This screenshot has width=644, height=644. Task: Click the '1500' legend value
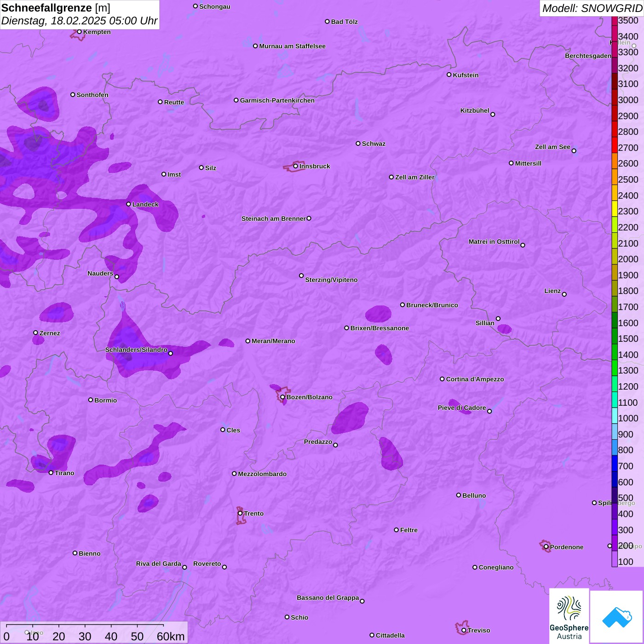click(628, 339)
